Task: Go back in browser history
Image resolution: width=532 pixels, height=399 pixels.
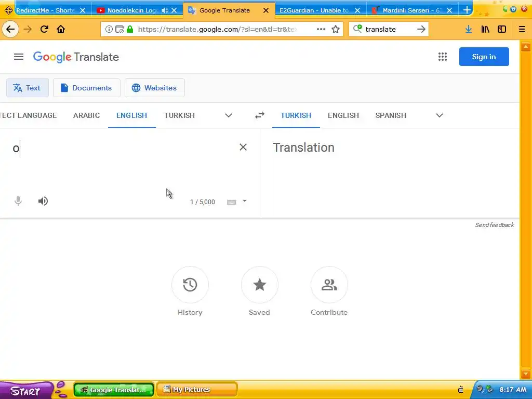Action: click(x=10, y=29)
